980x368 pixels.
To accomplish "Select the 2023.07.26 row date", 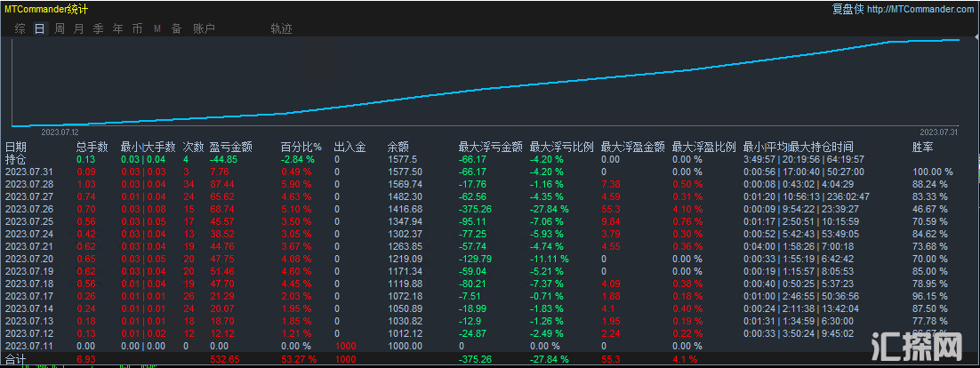I will (x=29, y=209).
